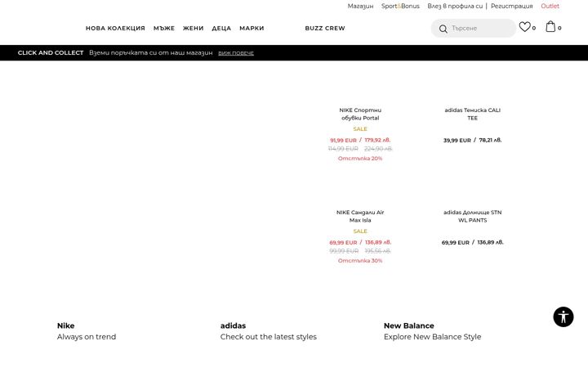Click the SALE label under Air Max Isla
Screen dimensions: 588x368
coord(360,231)
